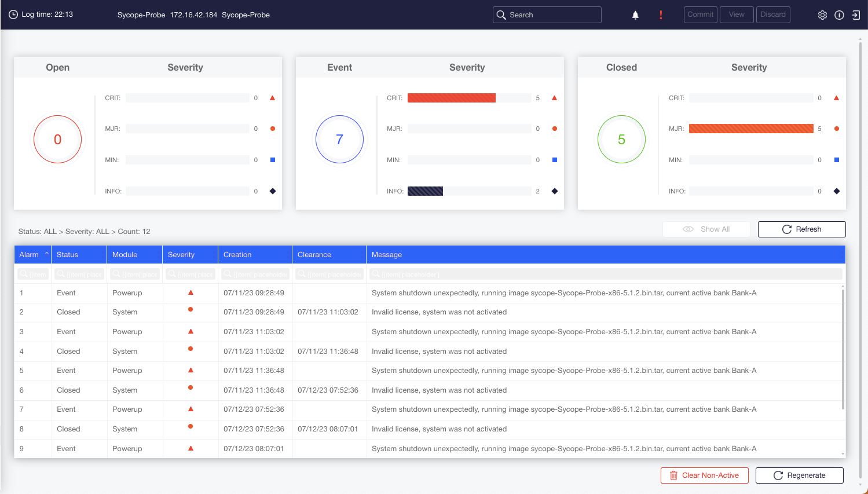The width and height of the screenshot is (868, 494).
Task: Click the Event panel MJR orange dot icon
Action: pos(554,129)
